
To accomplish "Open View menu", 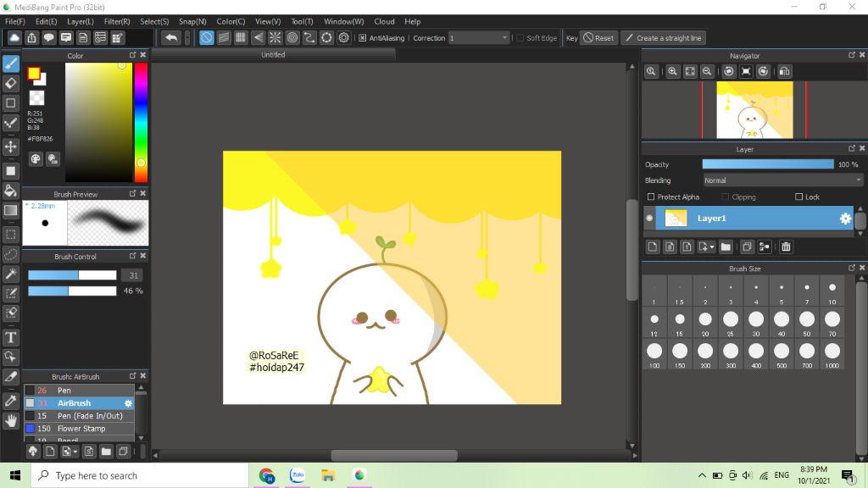I will coord(267,21).
